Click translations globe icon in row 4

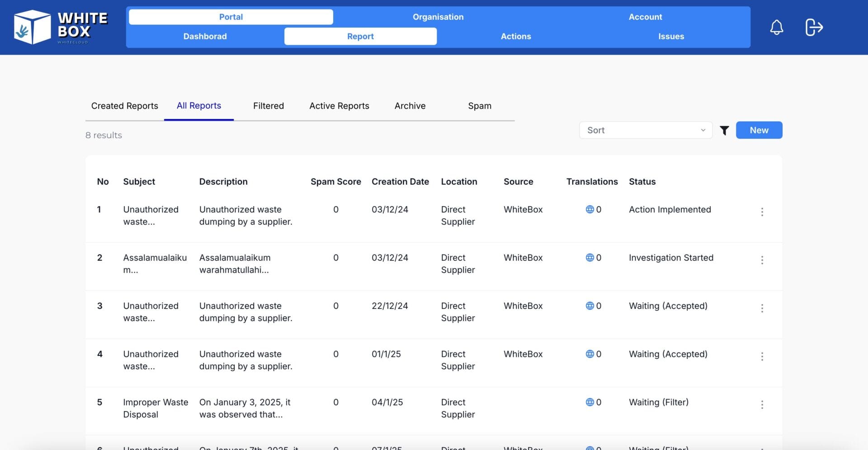tap(590, 354)
